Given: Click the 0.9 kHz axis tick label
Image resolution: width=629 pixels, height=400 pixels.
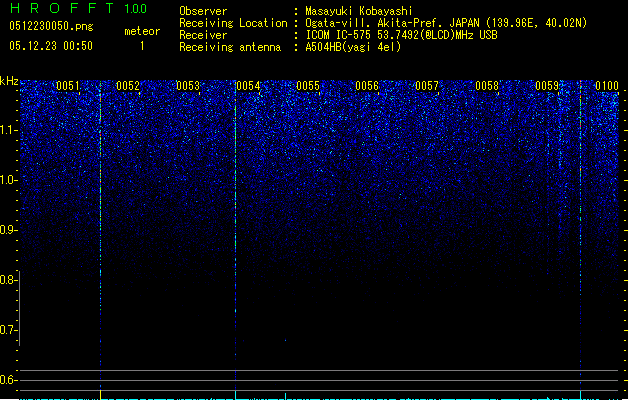Looking at the screenshot, I should click(8, 230).
